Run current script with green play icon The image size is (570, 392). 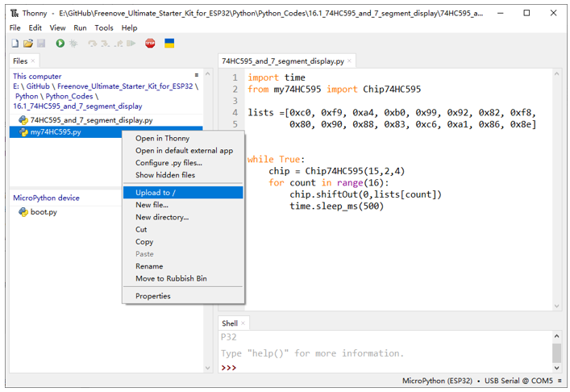pyautogui.click(x=60, y=44)
